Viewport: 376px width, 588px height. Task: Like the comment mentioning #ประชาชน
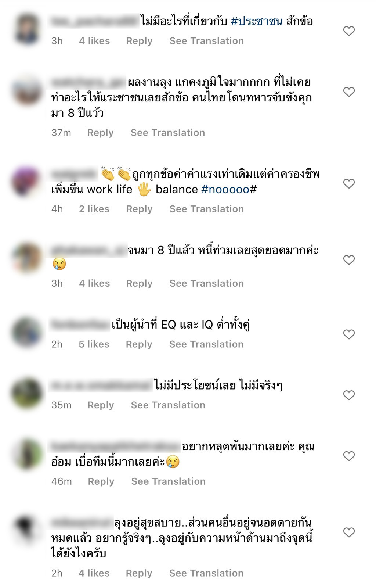(x=349, y=31)
